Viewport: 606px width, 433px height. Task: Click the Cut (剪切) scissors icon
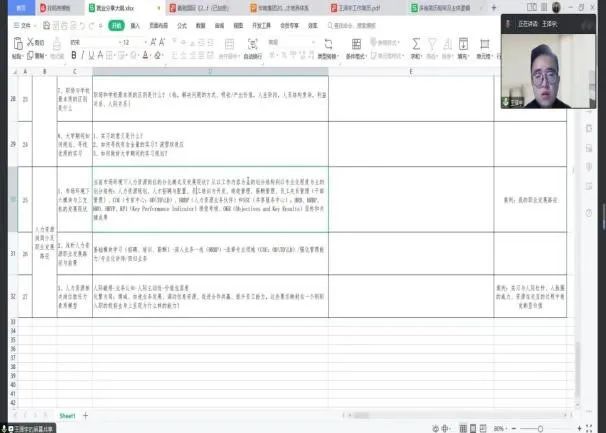tap(38, 43)
